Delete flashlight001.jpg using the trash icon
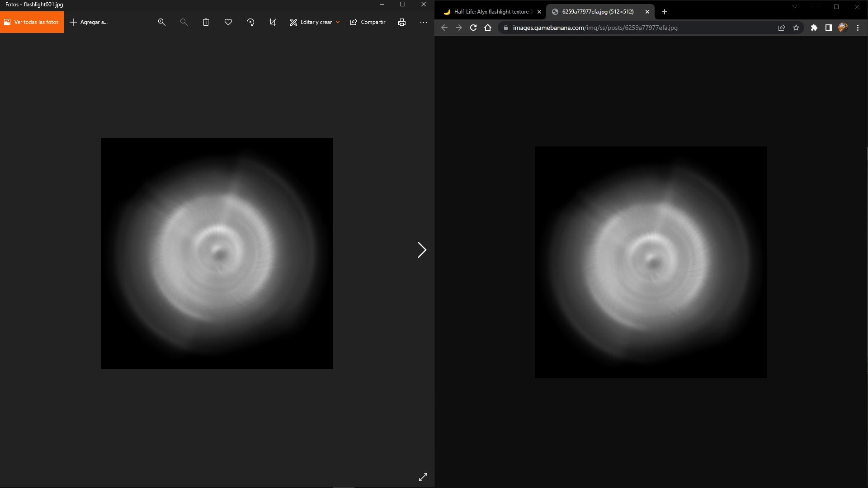The image size is (868, 488). (x=206, y=22)
